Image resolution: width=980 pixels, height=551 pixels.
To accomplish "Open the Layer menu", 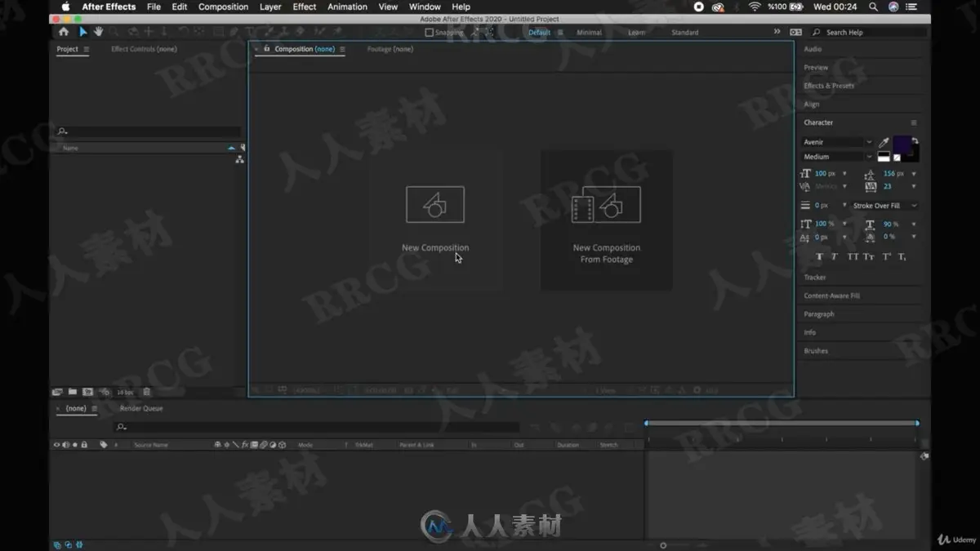I will [x=270, y=7].
